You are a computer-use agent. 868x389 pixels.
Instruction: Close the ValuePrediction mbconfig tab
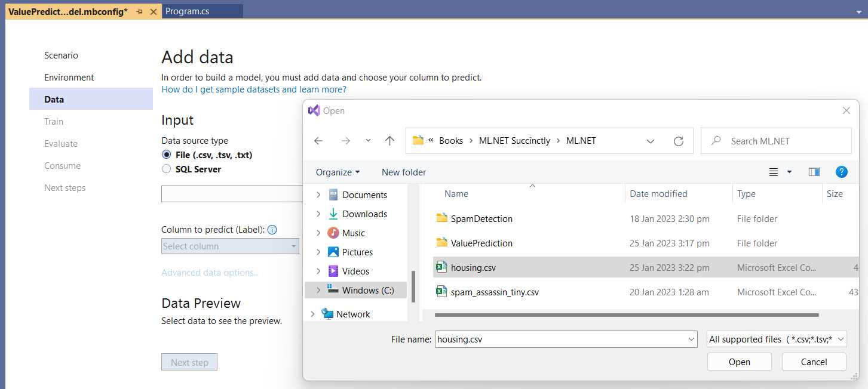click(154, 11)
